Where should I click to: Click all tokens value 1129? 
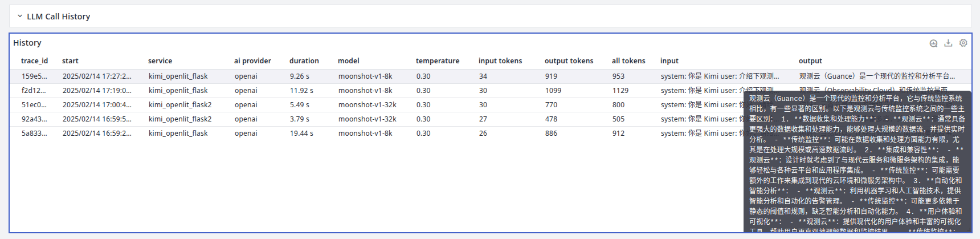620,91
